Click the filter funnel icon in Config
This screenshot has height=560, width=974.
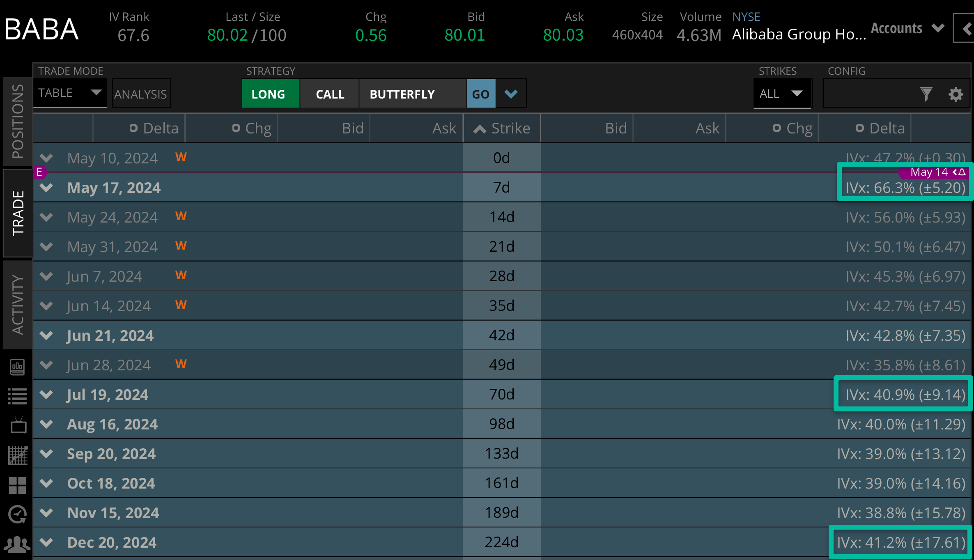[926, 94]
